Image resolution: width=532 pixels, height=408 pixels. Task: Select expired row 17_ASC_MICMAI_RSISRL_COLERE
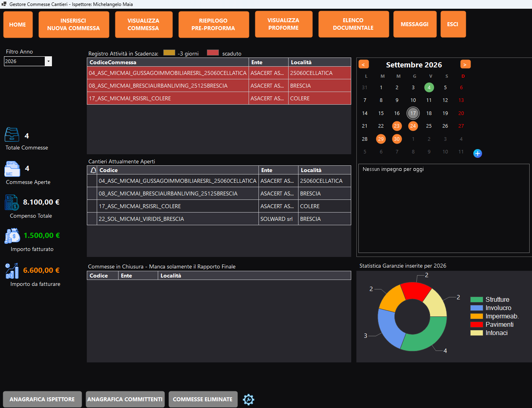point(219,98)
